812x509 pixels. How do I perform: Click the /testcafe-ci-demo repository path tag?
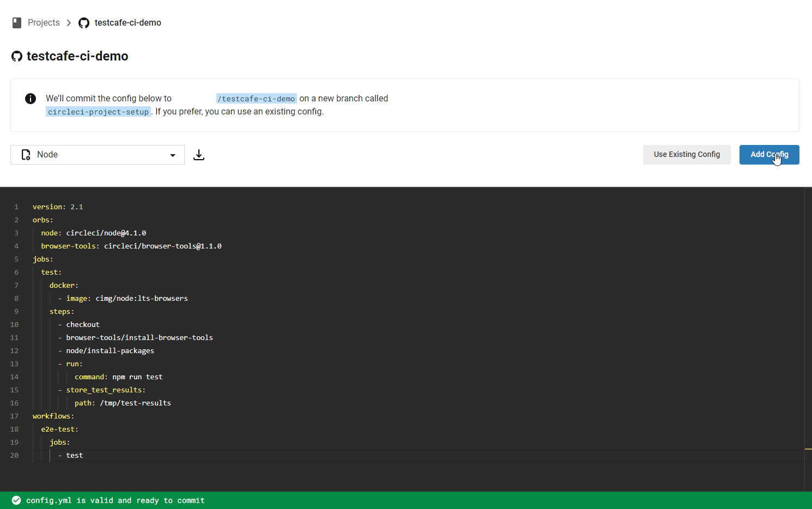(256, 99)
